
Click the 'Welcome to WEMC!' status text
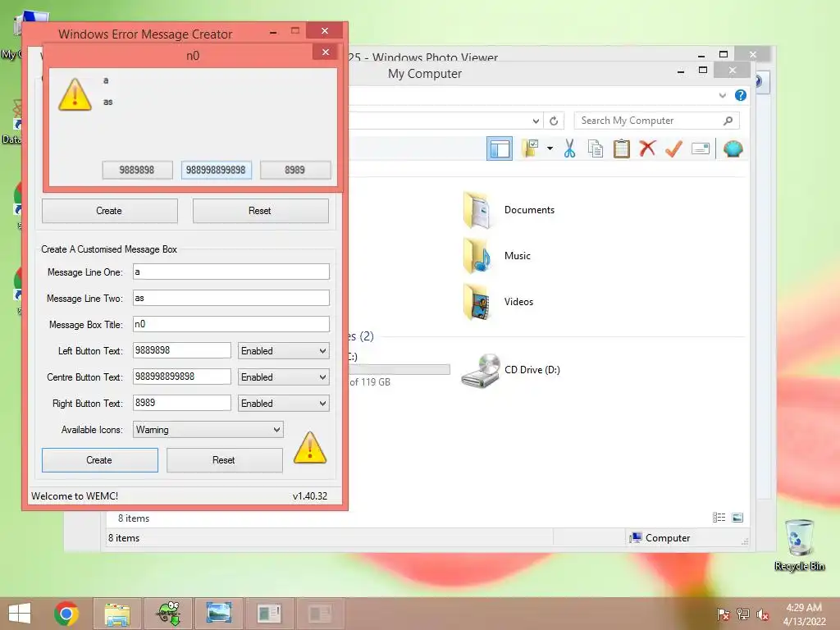coord(75,496)
